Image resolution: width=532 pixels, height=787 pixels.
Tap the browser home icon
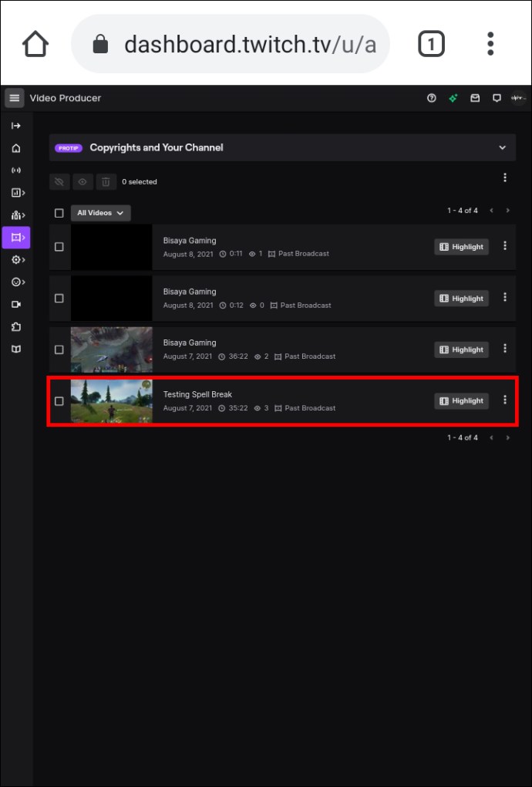click(35, 44)
